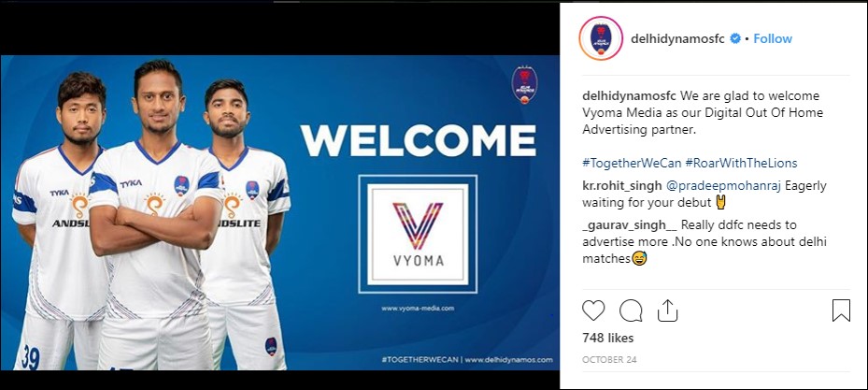Open delhidynamosfc profile avatar
This screenshot has width=868, height=390.
tap(601, 38)
